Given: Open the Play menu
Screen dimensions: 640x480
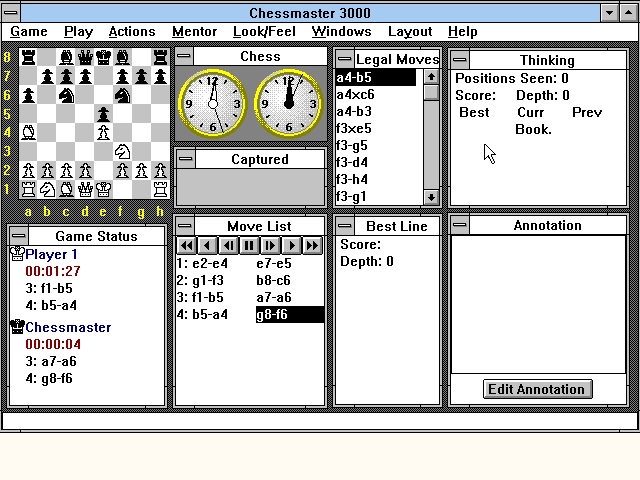Looking at the screenshot, I should pyautogui.click(x=78, y=32).
